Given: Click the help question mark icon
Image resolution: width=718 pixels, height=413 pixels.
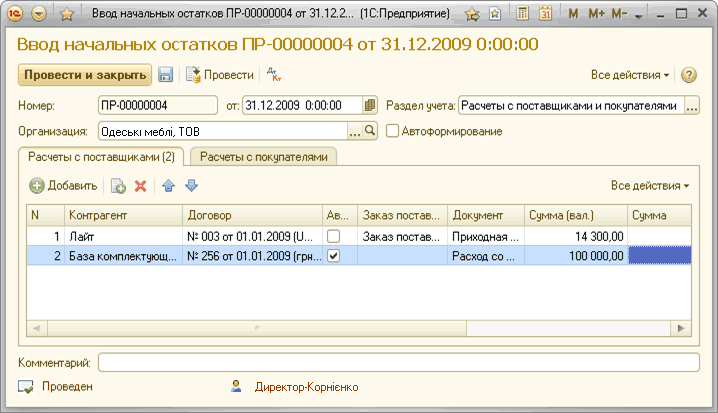Looking at the screenshot, I should [x=689, y=75].
